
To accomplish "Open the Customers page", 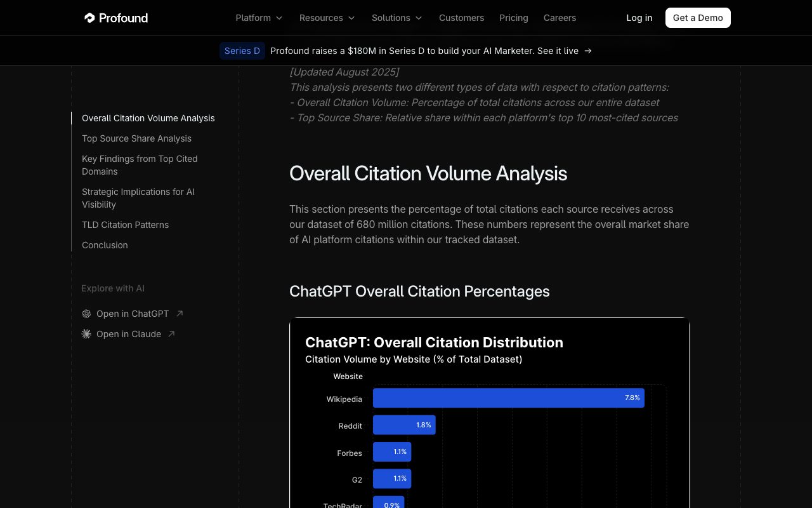I will tap(461, 18).
